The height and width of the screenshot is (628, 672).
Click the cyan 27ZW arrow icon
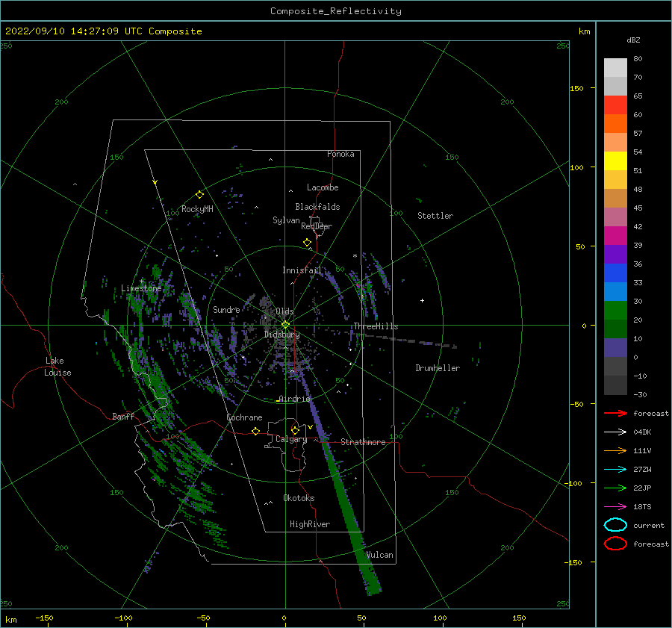[615, 470]
